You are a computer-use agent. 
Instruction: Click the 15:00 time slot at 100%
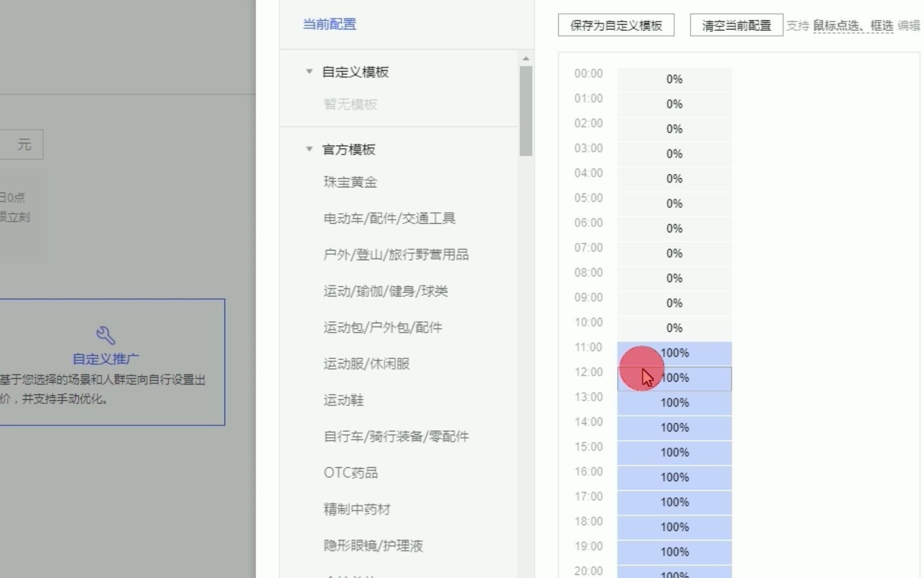pos(674,453)
